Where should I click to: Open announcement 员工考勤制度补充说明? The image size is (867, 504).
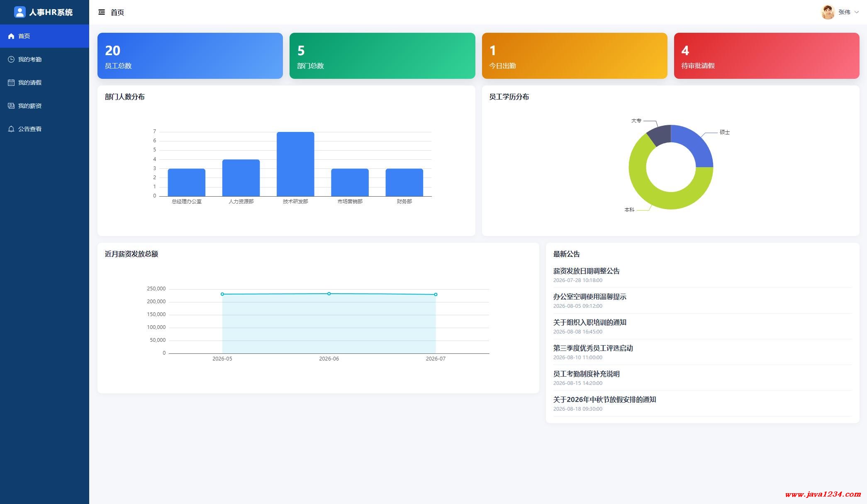[586, 374]
